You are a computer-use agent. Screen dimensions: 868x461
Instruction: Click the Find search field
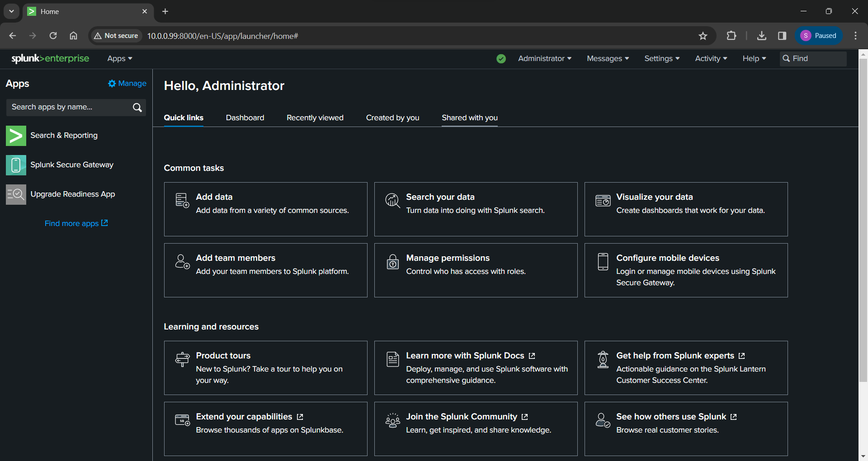coord(813,59)
